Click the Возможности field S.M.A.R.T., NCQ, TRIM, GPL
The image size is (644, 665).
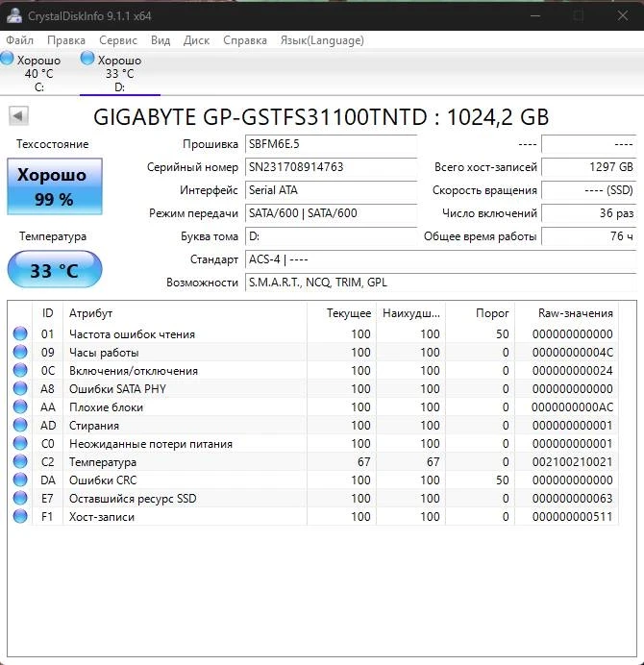(x=440, y=283)
